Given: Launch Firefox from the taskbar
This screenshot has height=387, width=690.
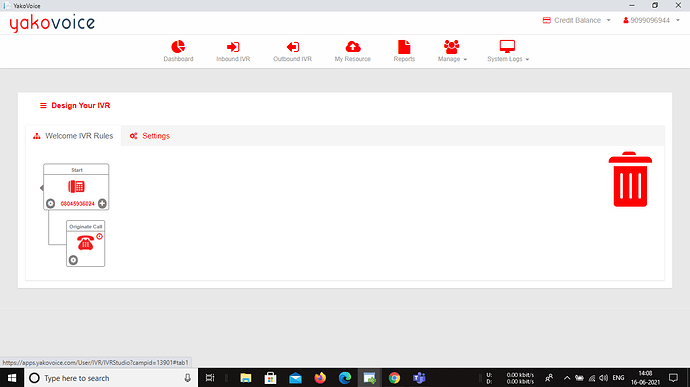Looking at the screenshot, I should tap(320, 378).
